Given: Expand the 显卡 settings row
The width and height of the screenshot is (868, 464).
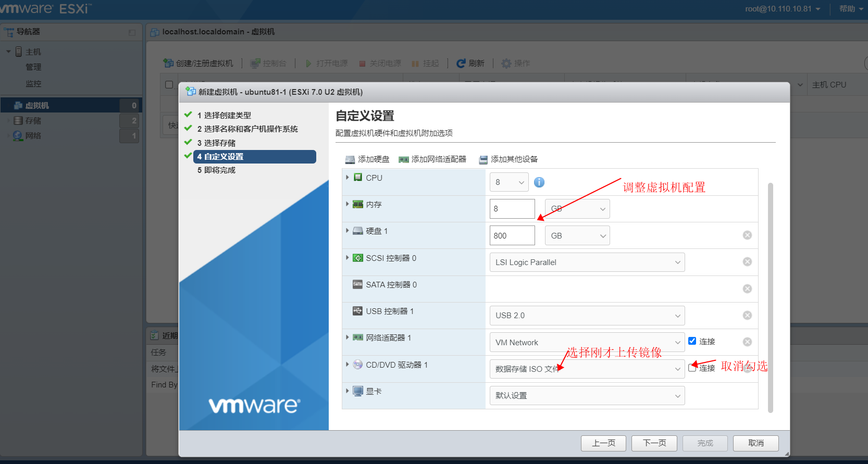Looking at the screenshot, I should (x=348, y=391).
